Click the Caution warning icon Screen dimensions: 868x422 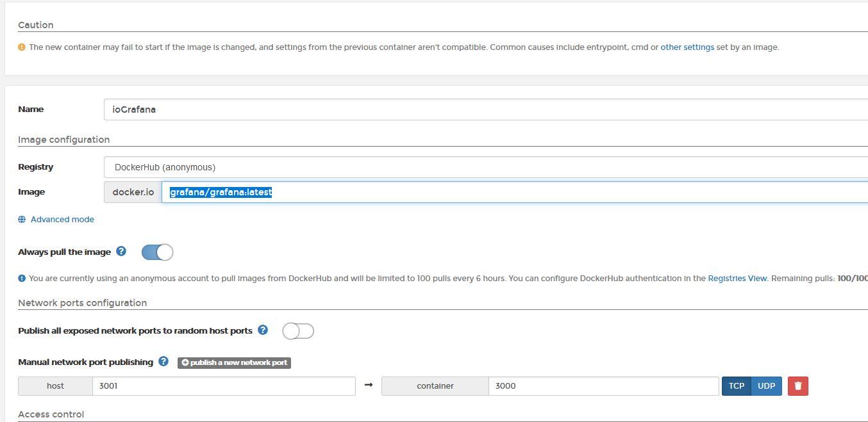pos(22,47)
